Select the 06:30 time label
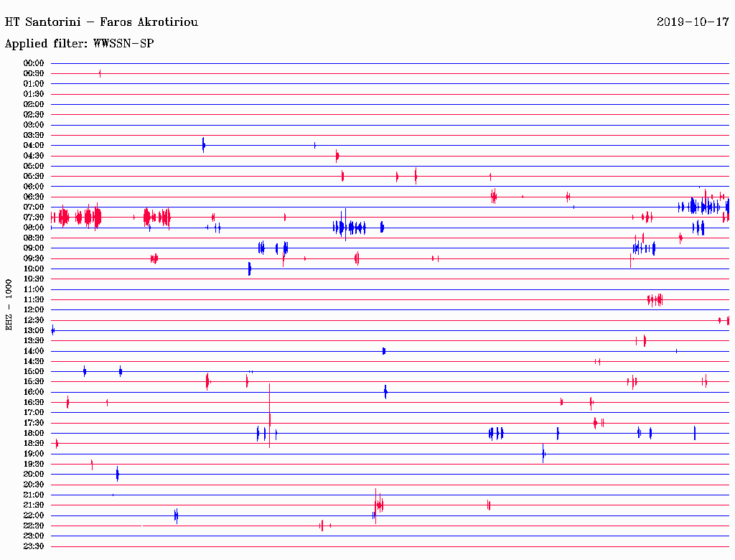 33,197
